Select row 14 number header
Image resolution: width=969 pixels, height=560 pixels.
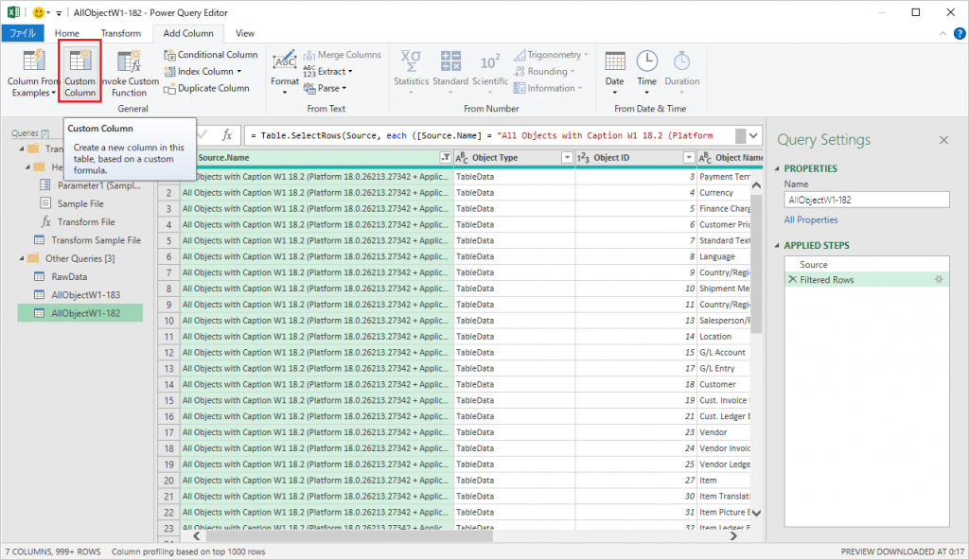tap(168, 384)
